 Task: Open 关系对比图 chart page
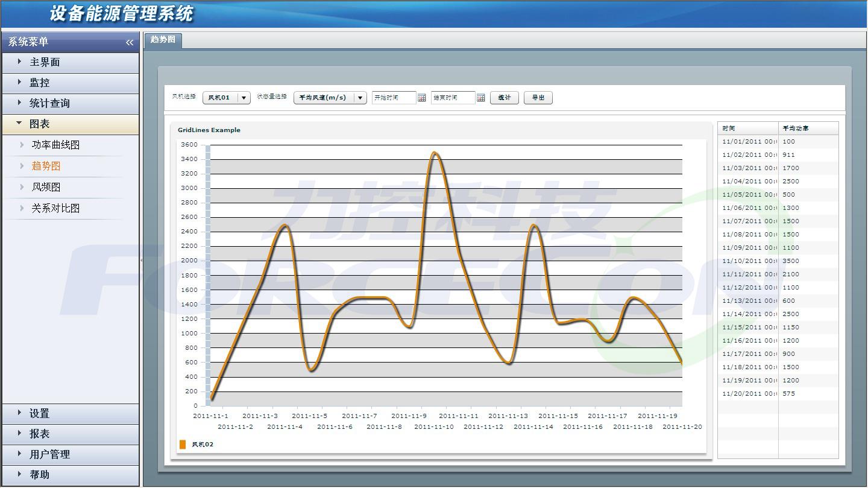[55, 208]
